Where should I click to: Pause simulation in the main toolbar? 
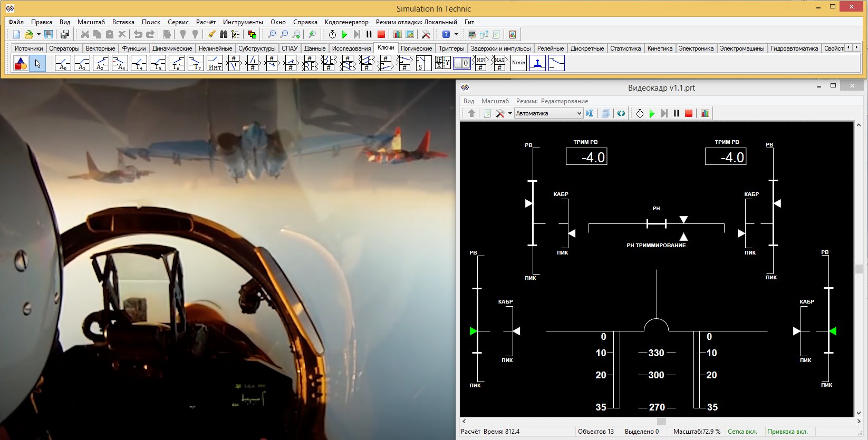tap(369, 34)
